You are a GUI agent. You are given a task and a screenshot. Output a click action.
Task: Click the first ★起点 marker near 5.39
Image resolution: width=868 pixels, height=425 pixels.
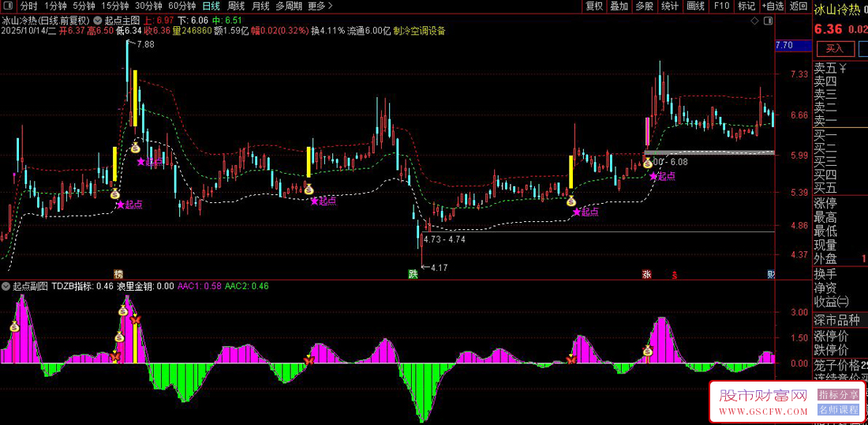pyautogui.click(x=129, y=205)
